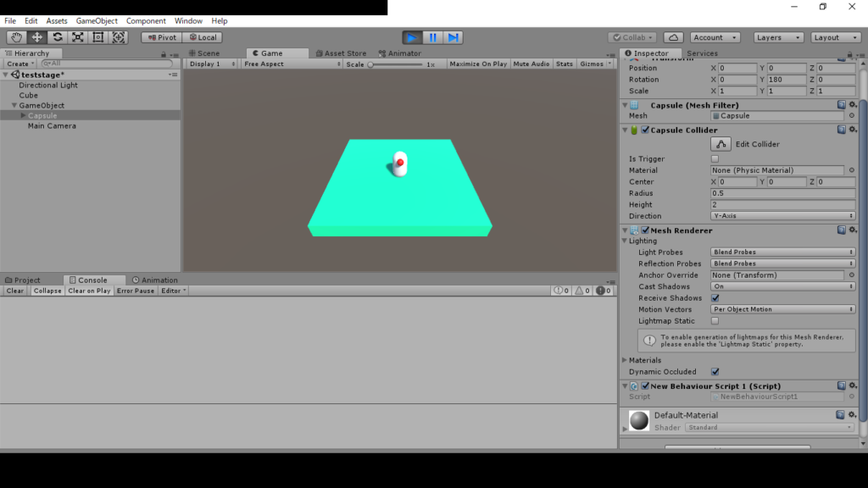868x488 pixels.
Task: Select Main Camera in the Hierarchy
Action: click(x=52, y=126)
